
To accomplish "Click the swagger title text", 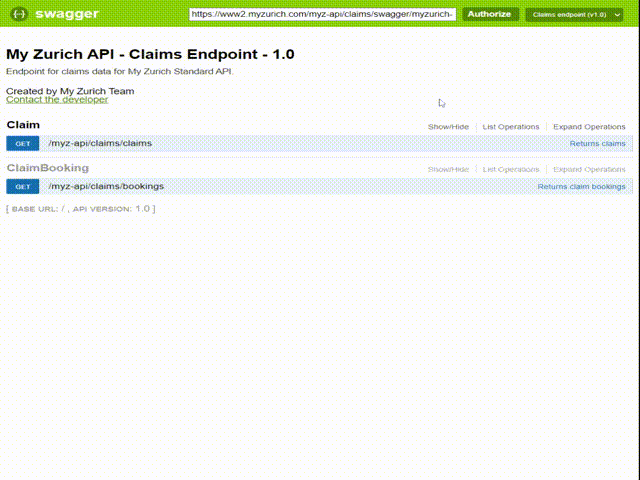I will click(x=67, y=14).
